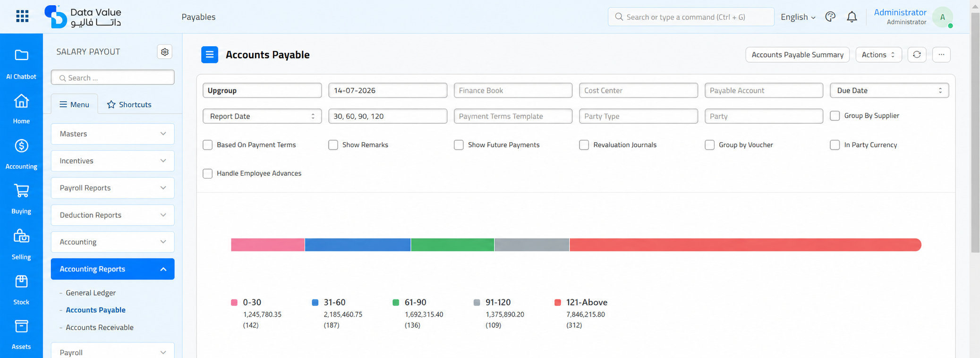
Task: Open the Due Date dropdown
Action: coord(889,90)
